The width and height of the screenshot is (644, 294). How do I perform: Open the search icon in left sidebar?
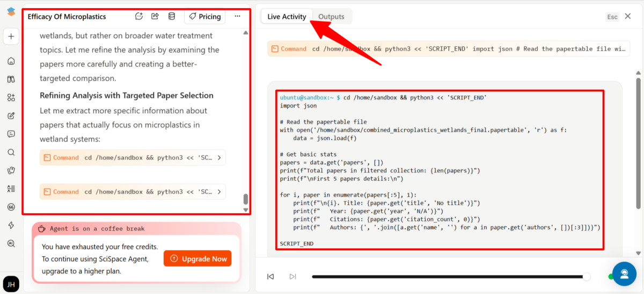pos(11,152)
